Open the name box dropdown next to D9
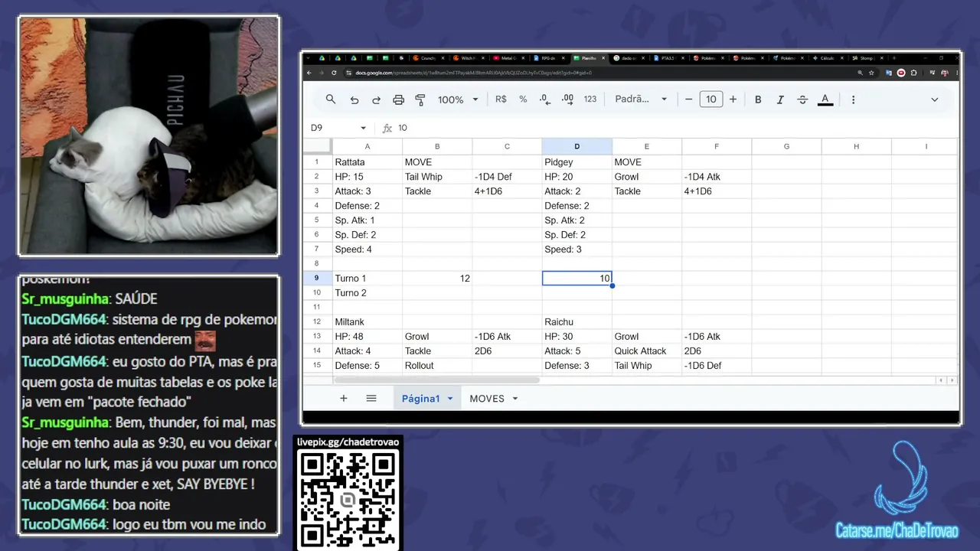 pos(363,129)
